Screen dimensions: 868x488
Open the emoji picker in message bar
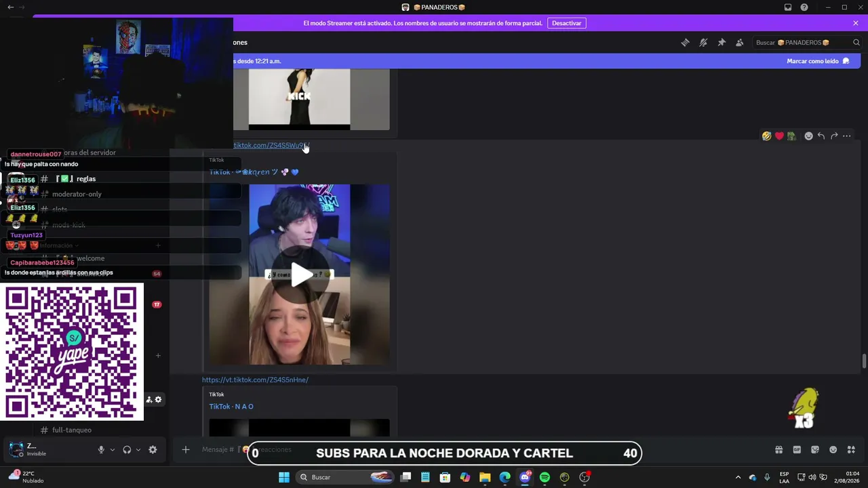(833, 450)
